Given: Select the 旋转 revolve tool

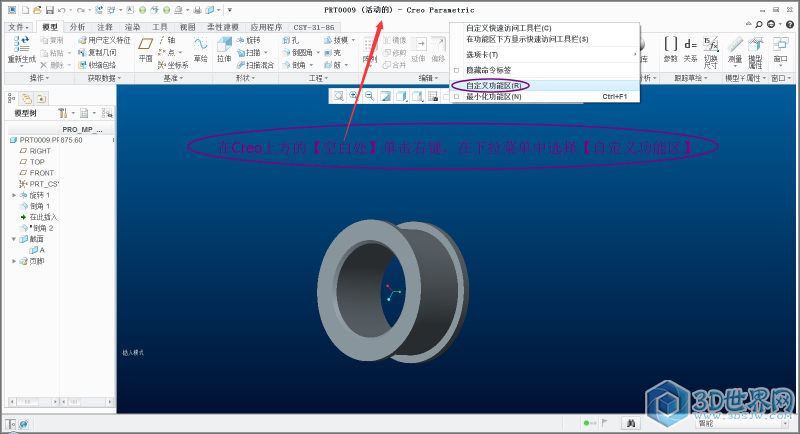Looking at the screenshot, I should 248,40.
